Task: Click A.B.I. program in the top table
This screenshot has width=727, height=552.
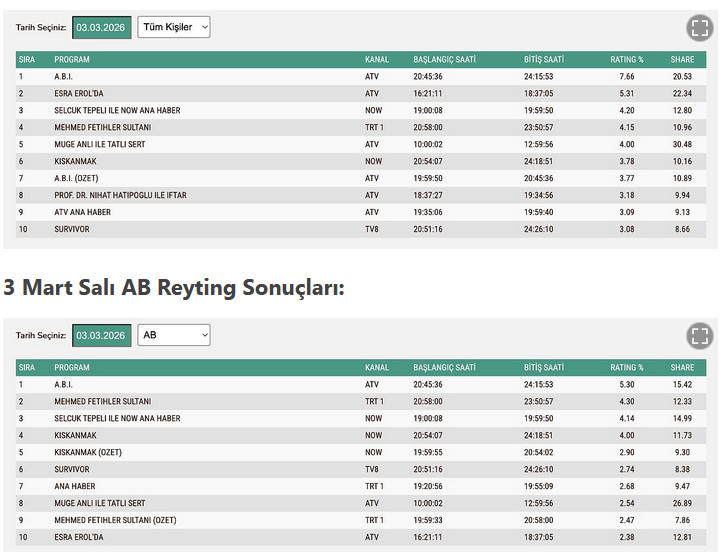Action: pos(64,76)
